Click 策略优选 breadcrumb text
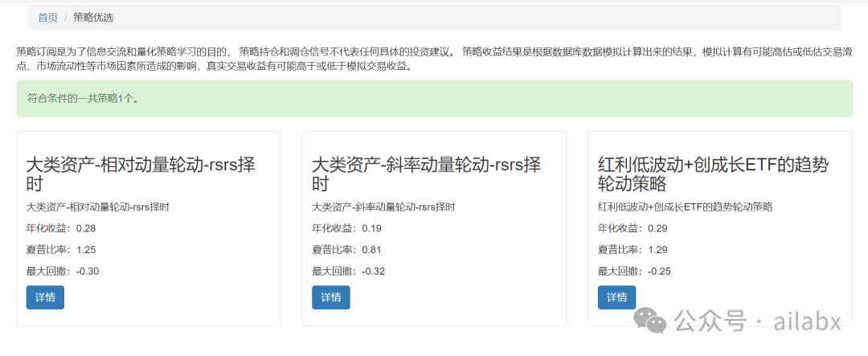Image resolution: width=868 pixels, height=356 pixels. (93, 18)
